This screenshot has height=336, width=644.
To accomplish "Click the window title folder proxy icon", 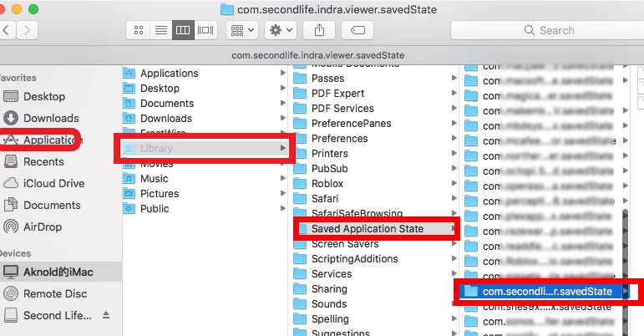I will pyautogui.click(x=226, y=9).
